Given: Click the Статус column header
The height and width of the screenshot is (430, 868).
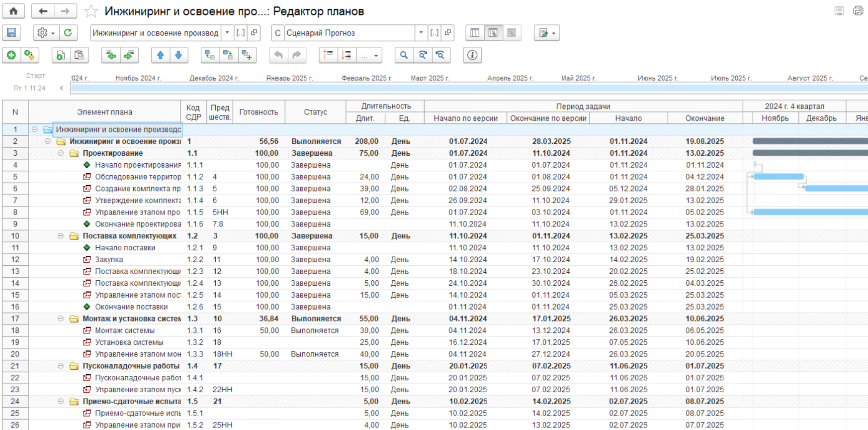Looking at the screenshot, I should tap(315, 112).
